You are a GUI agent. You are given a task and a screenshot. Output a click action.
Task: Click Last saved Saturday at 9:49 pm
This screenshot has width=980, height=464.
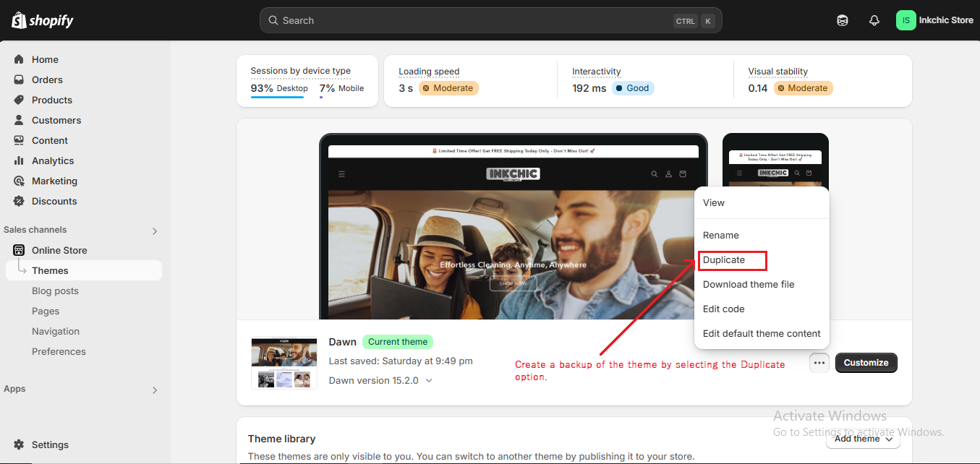click(401, 361)
